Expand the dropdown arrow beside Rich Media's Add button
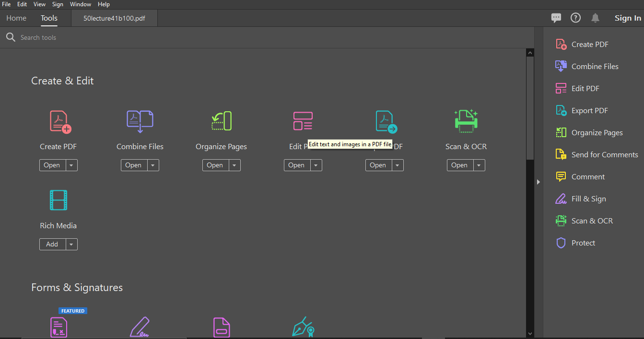 [71, 244]
